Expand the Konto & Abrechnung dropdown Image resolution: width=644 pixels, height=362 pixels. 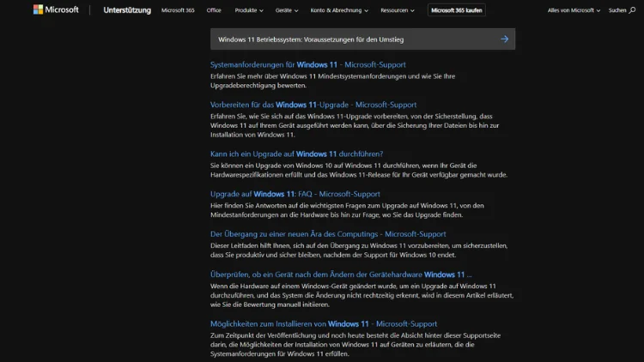[x=339, y=9]
